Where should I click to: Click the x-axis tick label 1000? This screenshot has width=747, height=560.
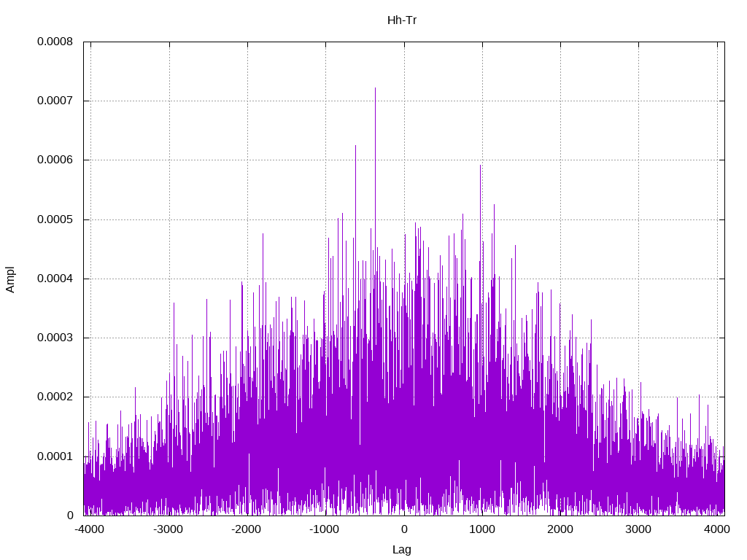click(482, 529)
